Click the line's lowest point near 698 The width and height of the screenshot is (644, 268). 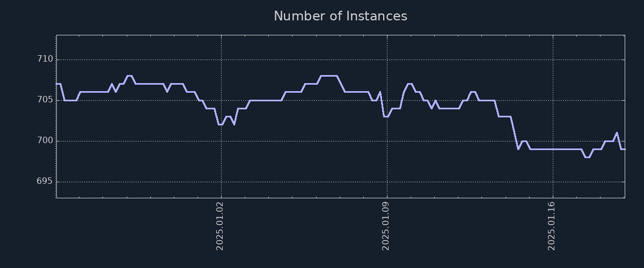(x=587, y=157)
